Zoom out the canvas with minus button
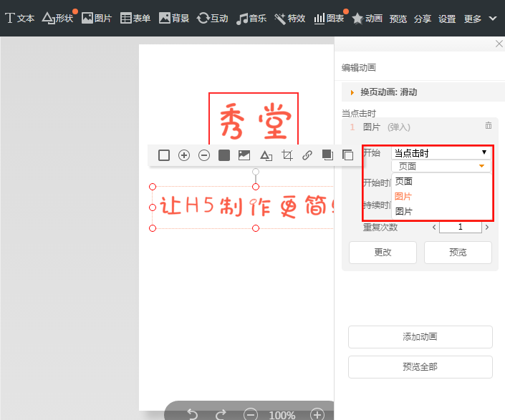505x420 pixels. [x=251, y=414]
